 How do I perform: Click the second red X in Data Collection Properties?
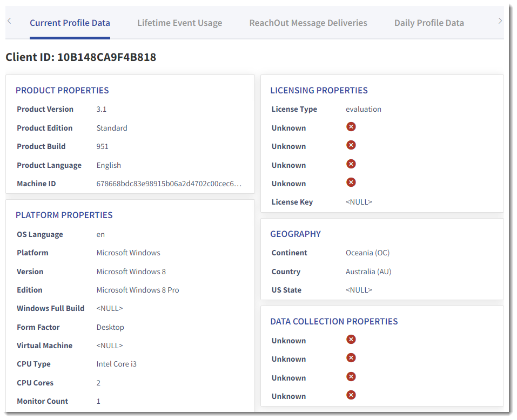pos(351,358)
